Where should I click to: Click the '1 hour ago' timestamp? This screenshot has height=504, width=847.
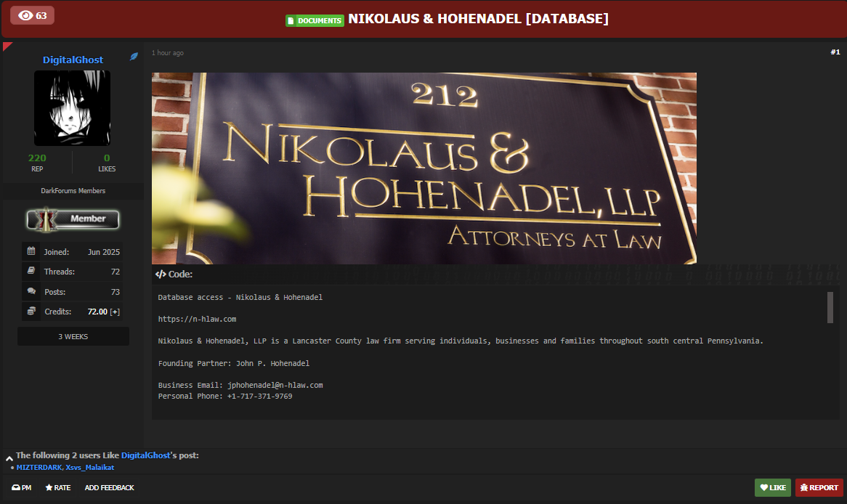[x=168, y=53]
